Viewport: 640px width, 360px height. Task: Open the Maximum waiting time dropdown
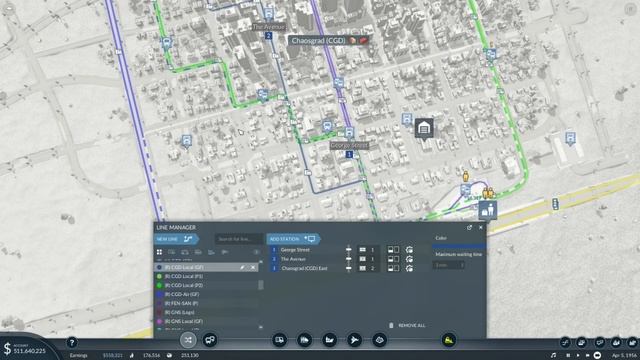449,265
